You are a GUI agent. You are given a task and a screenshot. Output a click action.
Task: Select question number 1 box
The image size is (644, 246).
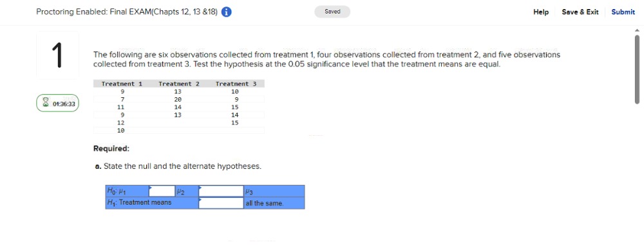(57, 55)
